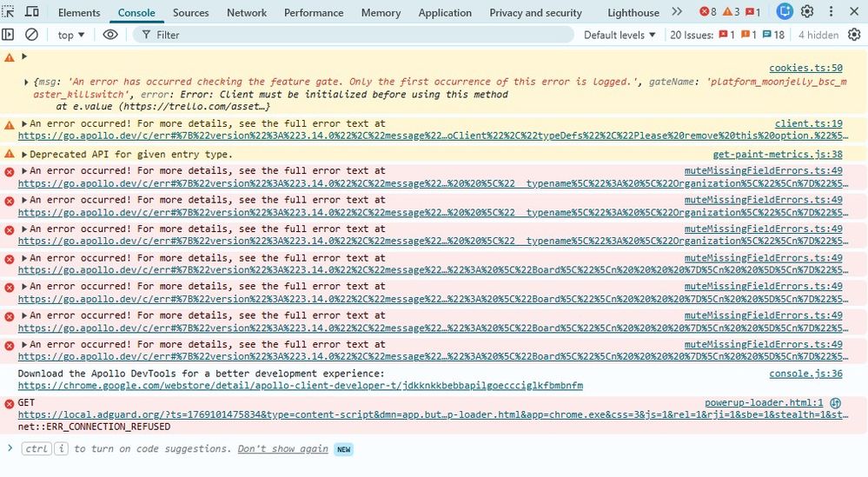Toggle the console sidebar panel icon
The image size is (868, 477).
click(x=8, y=35)
